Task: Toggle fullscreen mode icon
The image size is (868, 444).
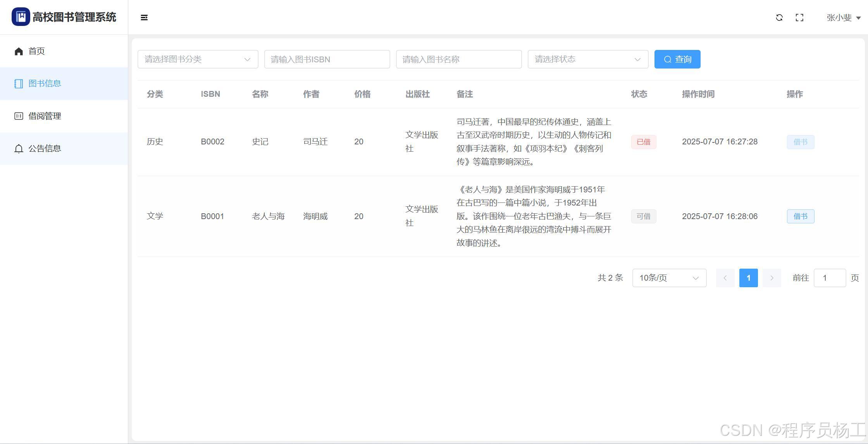Action: [x=799, y=17]
